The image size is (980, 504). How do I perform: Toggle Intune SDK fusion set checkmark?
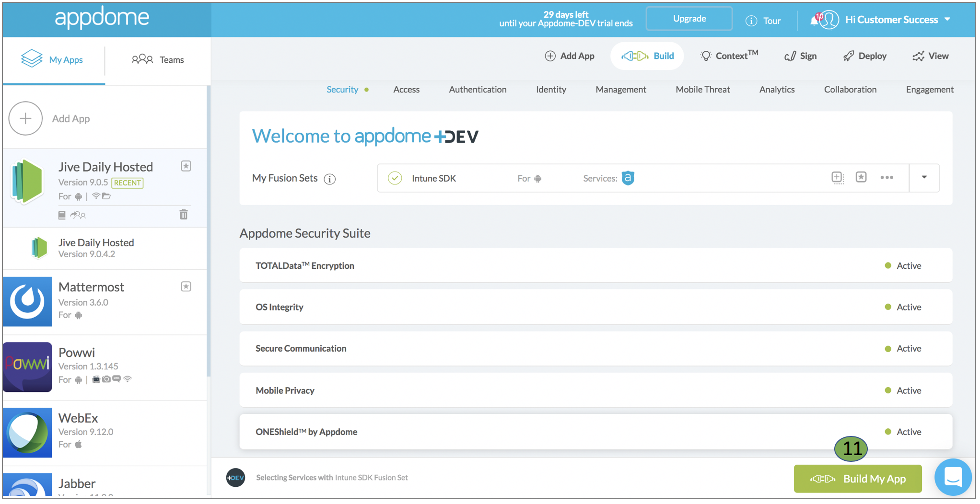[395, 178]
